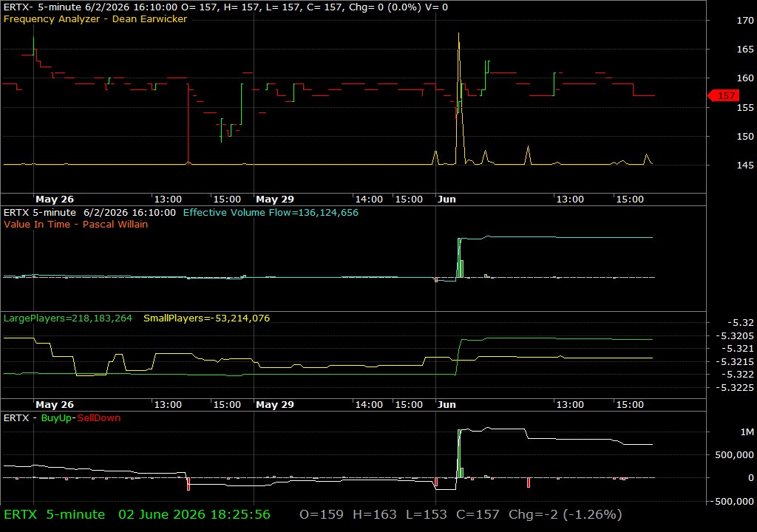Click the 1M value on BuyUp scale

(747, 432)
